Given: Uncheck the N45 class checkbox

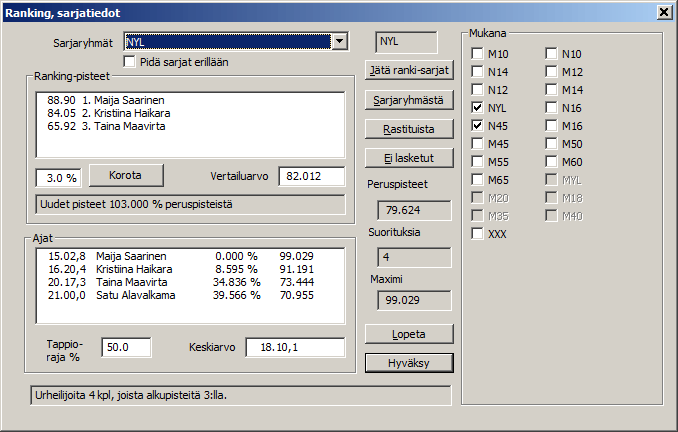Looking at the screenshot, I should click(x=478, y=126).
